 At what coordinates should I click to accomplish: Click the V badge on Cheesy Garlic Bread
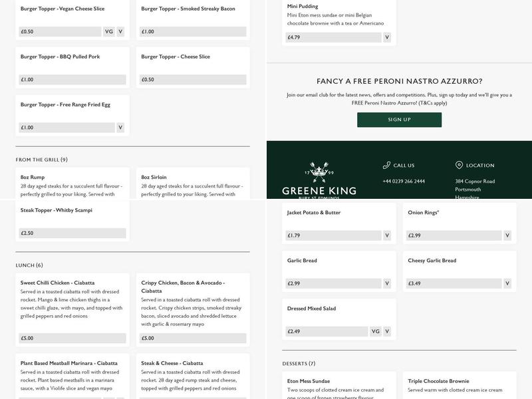tap(507, 283)
